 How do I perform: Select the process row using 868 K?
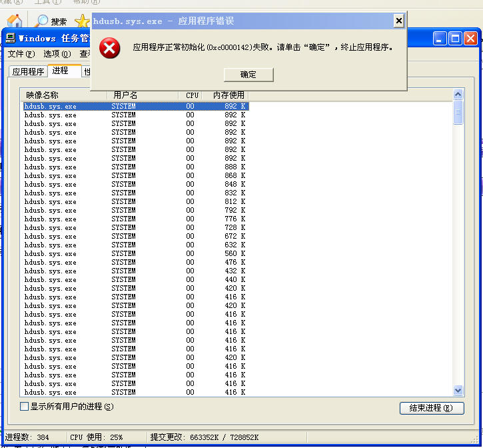tap(135, 175)
